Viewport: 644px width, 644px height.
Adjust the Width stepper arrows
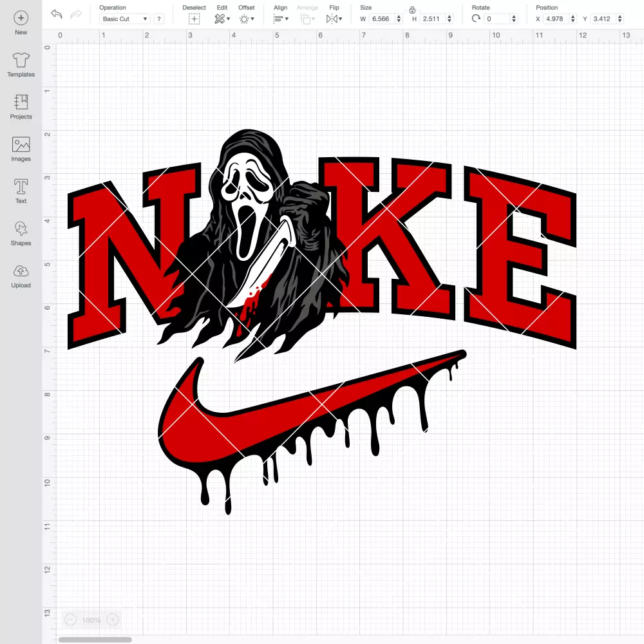(399, 19)
